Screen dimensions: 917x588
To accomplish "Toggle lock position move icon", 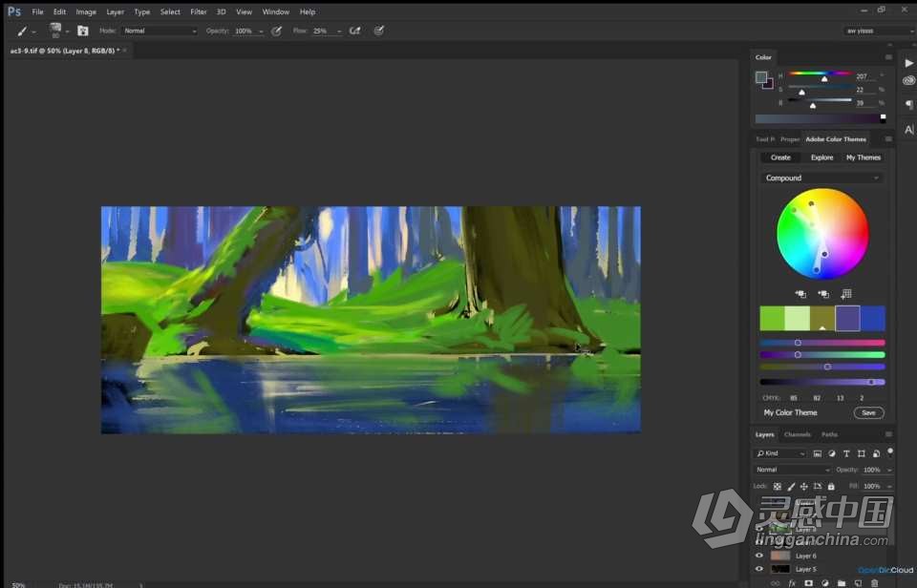I will (804, 486).
